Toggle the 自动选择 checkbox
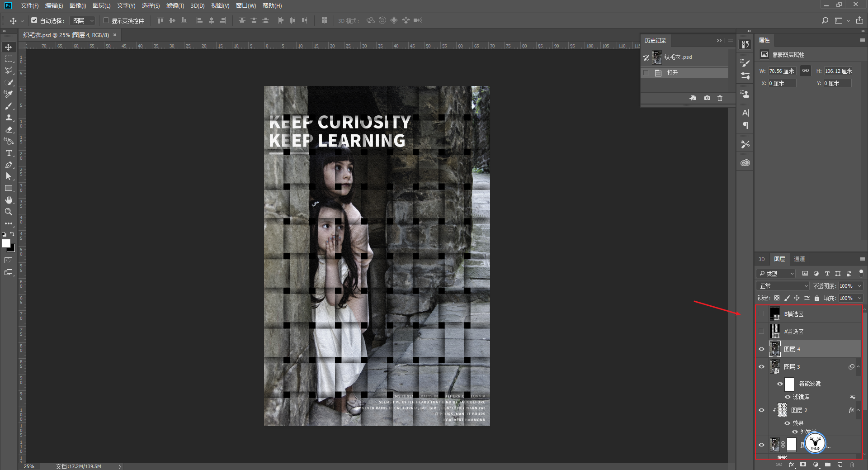 [34, 20]
